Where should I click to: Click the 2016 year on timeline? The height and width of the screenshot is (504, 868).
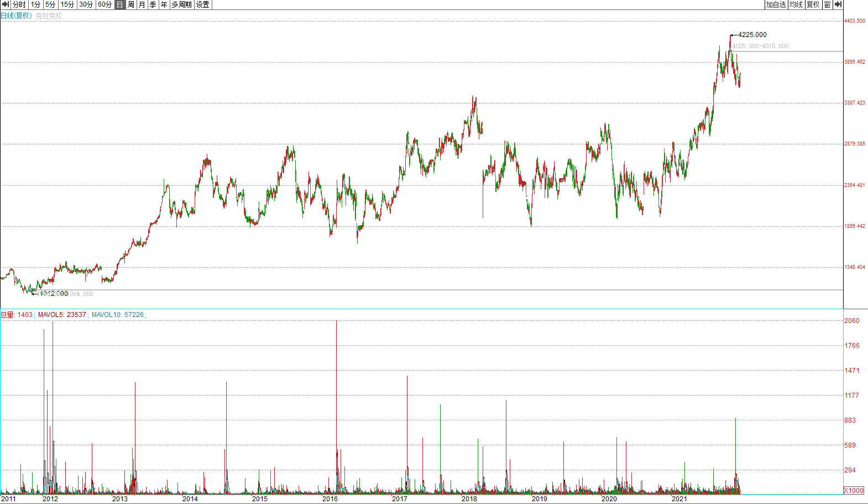(x=330, y=499)
